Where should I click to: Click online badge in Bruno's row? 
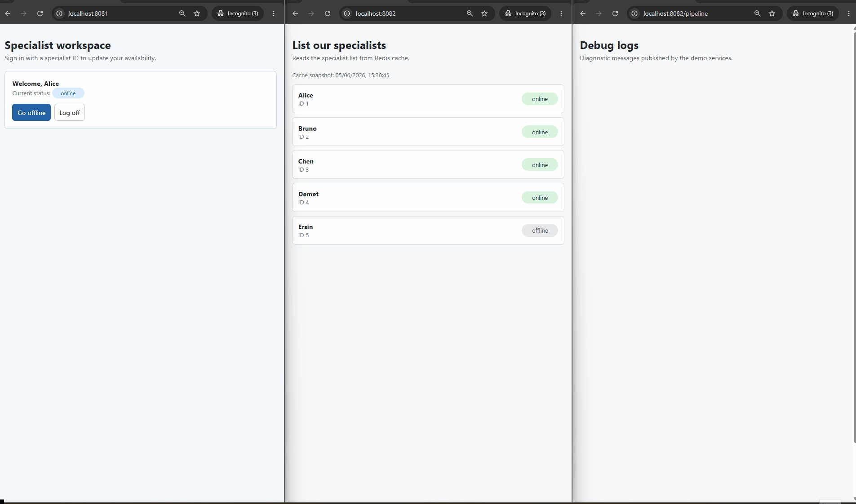(540, 132)
